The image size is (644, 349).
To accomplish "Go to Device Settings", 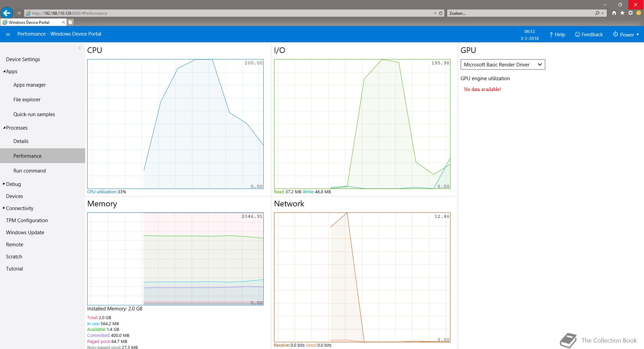I will 23,59.
